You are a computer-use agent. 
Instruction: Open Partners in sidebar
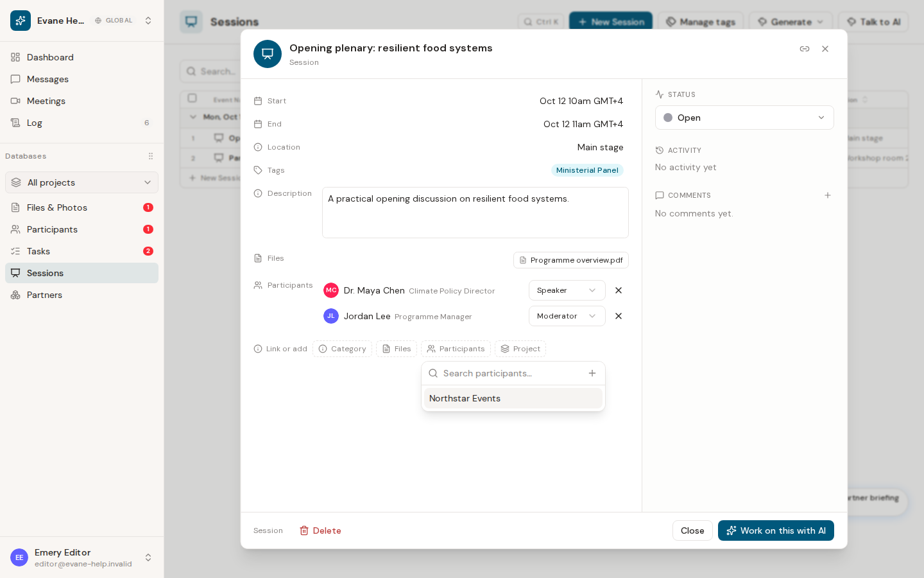[82, 295]
